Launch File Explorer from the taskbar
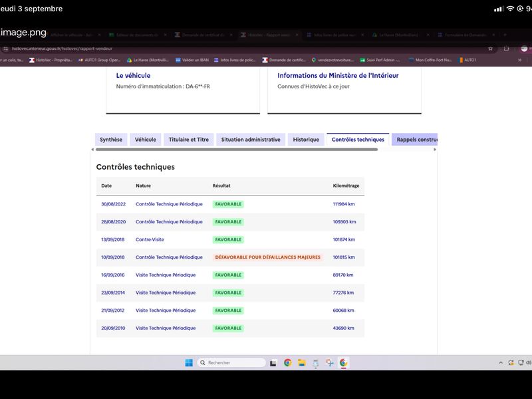Screen dimensions: 532x399 (x=302, y=362)
